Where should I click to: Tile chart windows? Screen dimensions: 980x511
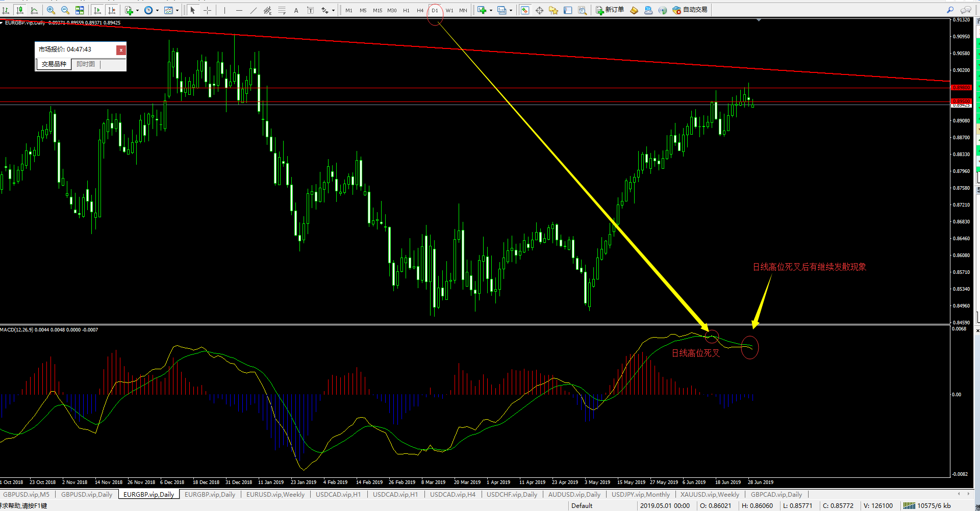click(80, 10)
